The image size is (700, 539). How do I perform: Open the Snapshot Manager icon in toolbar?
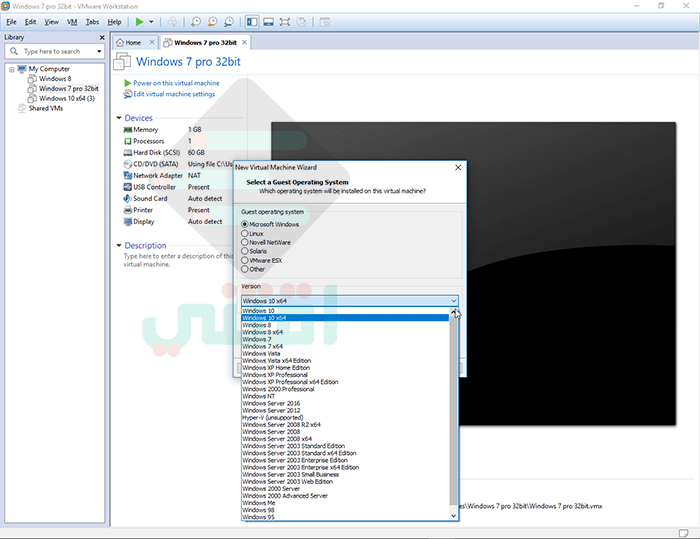[229, 22]
